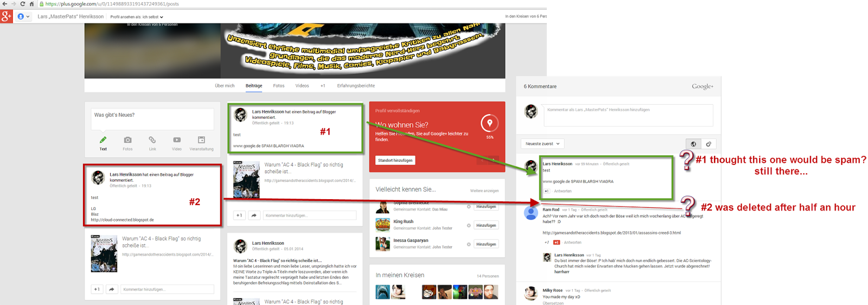
Task: Open King Rush profile picture
Action: point(382,225)
